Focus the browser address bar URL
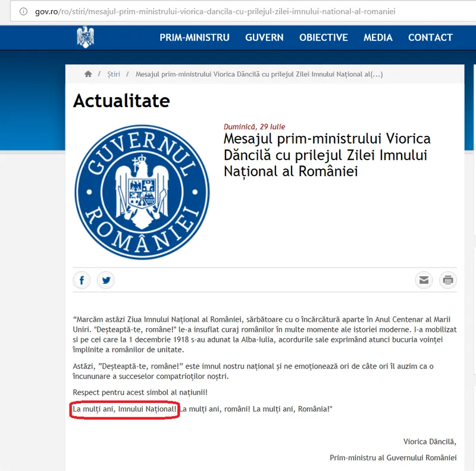Viewport: 476px width, 471px height. (x=214, y=12)
